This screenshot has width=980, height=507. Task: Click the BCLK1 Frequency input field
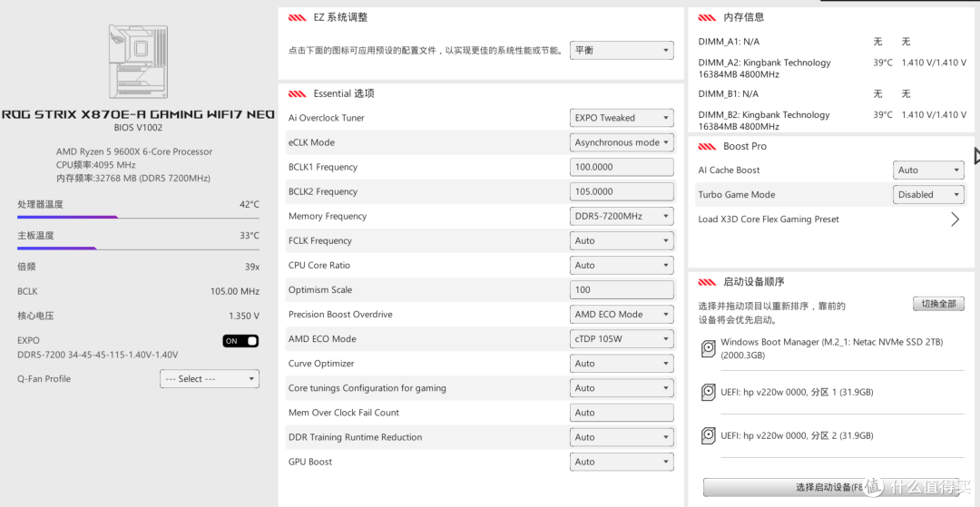(622, 167)
